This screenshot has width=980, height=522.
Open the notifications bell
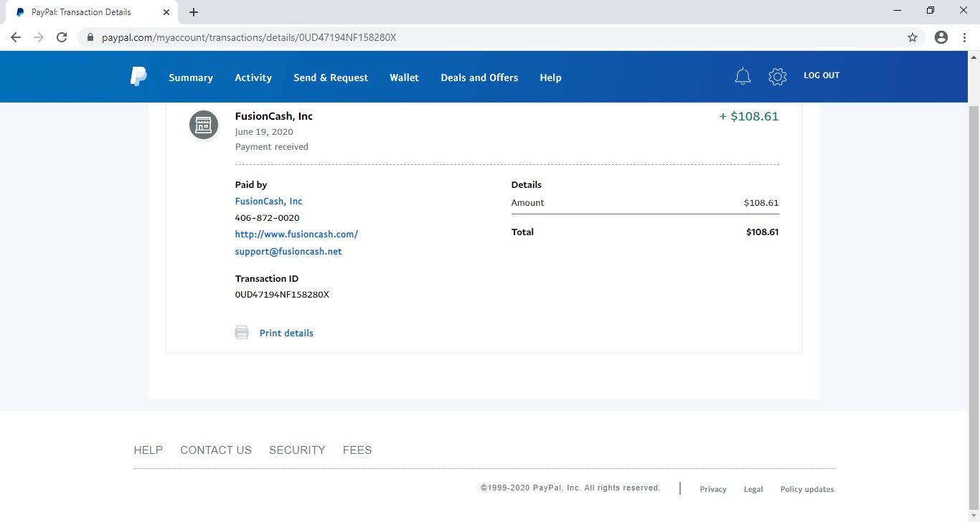(743, 77)
